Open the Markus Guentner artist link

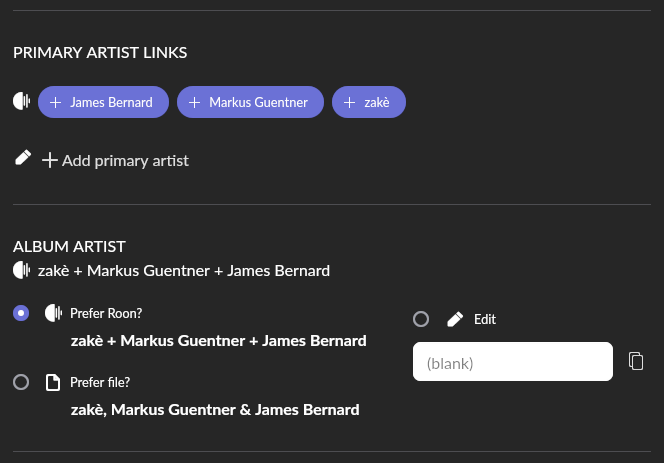tap(258, 102)
